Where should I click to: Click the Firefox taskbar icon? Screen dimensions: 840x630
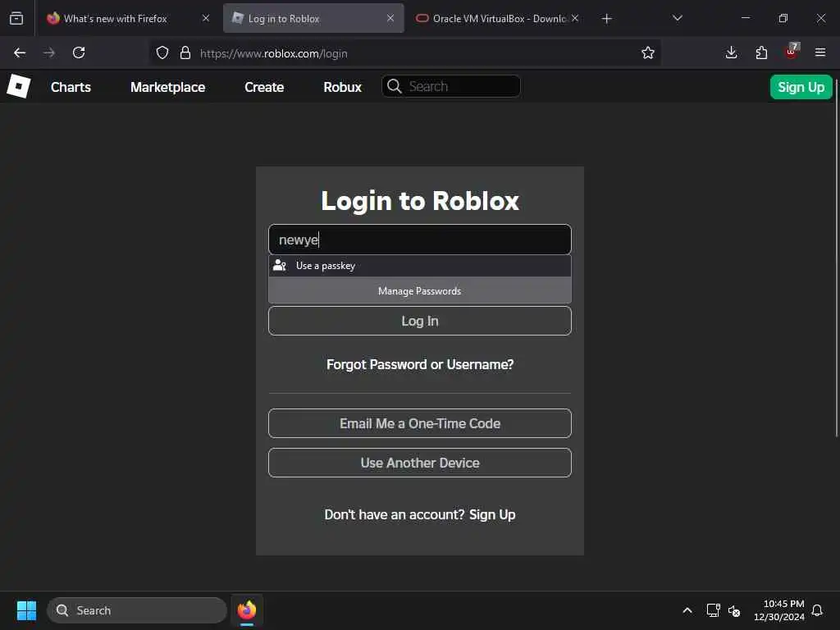pos(247,610)
